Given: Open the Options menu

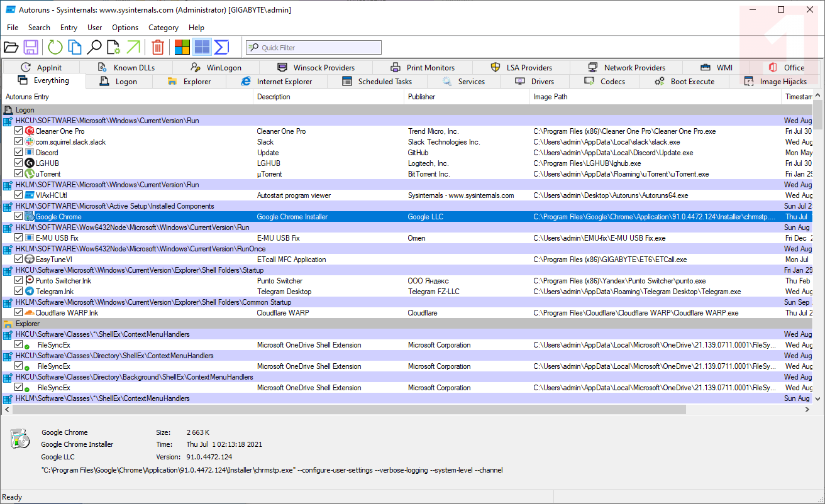Looking at the screenshot, I should (125, 28).
